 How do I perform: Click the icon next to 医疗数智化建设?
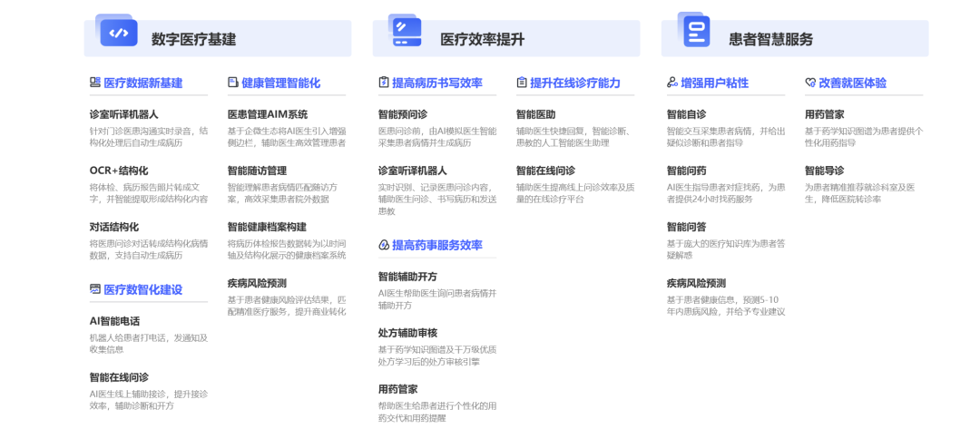94,289
